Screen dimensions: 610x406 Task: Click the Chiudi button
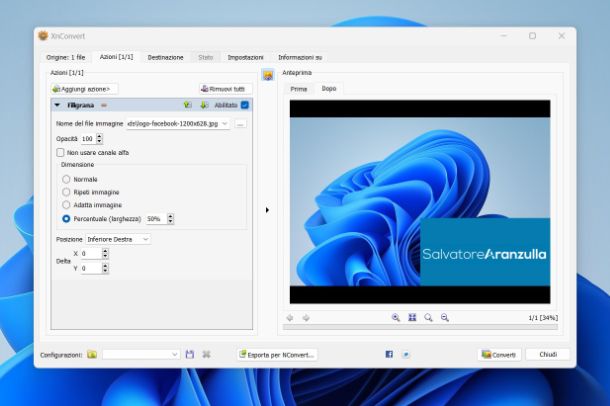click(x=548, y=354)
